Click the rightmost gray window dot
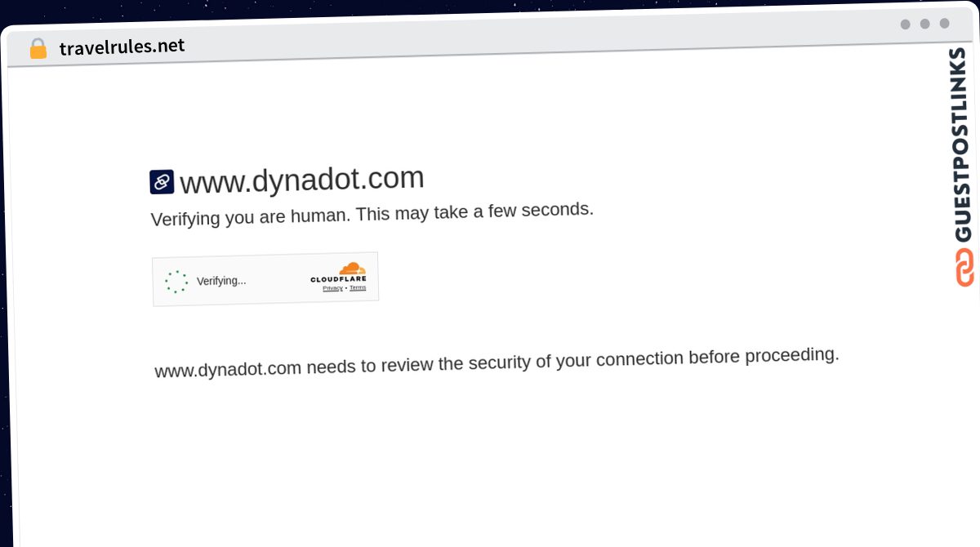980x547 pixels. click(944, 23)
